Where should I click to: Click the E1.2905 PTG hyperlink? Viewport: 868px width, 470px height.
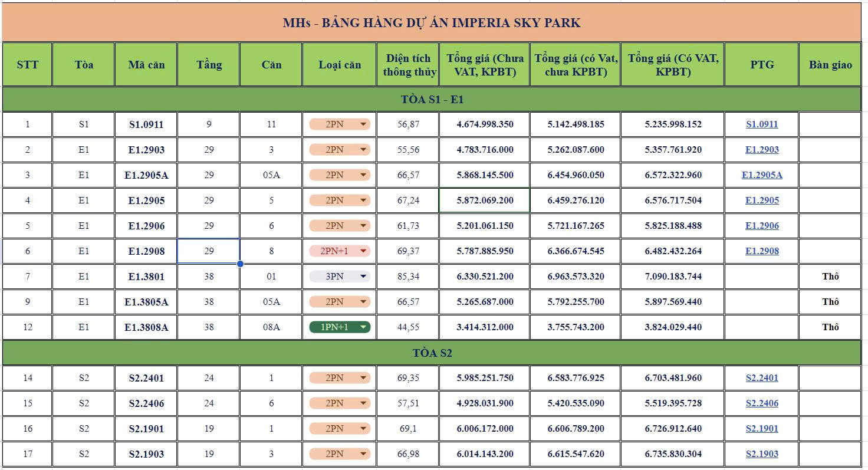click(x=762, y=200)
